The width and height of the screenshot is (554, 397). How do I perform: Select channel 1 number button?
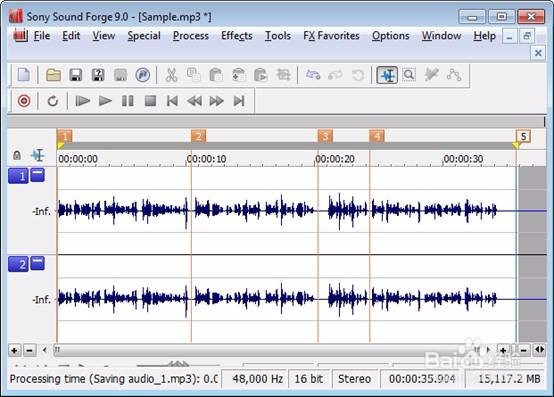pyautogui.click(x=18, y=176)
